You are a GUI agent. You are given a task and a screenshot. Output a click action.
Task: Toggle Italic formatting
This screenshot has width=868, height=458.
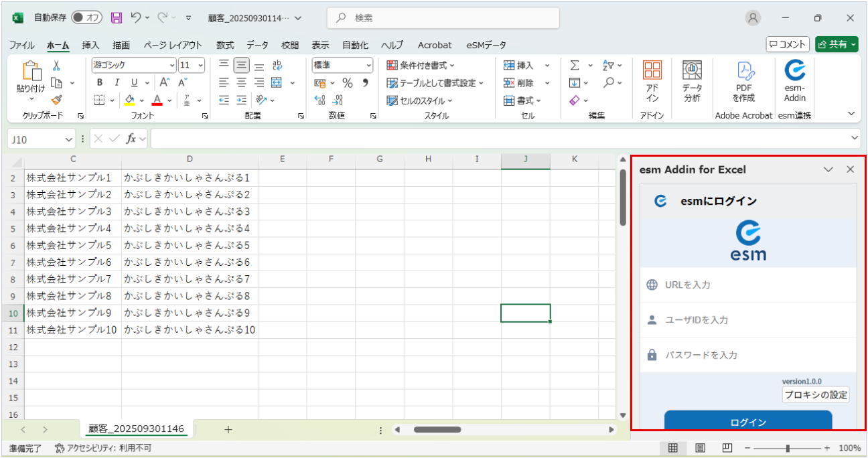tap(117, 83)
